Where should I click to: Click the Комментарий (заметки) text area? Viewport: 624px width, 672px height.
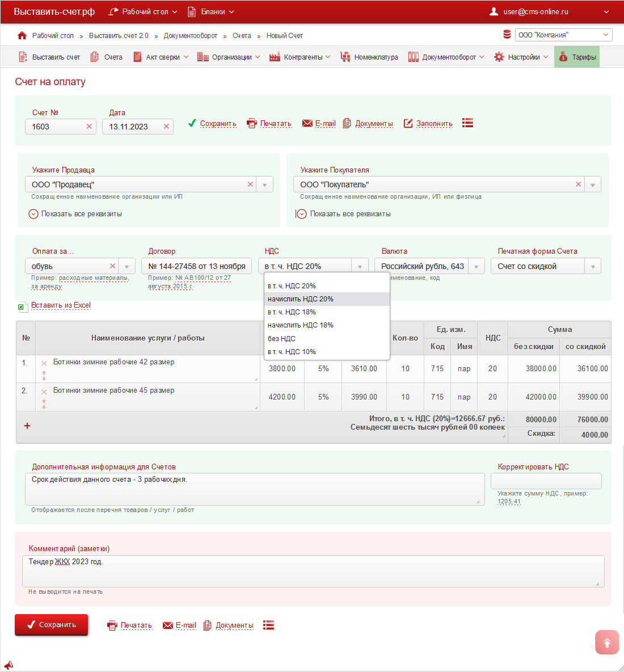(x=313, y=572)
